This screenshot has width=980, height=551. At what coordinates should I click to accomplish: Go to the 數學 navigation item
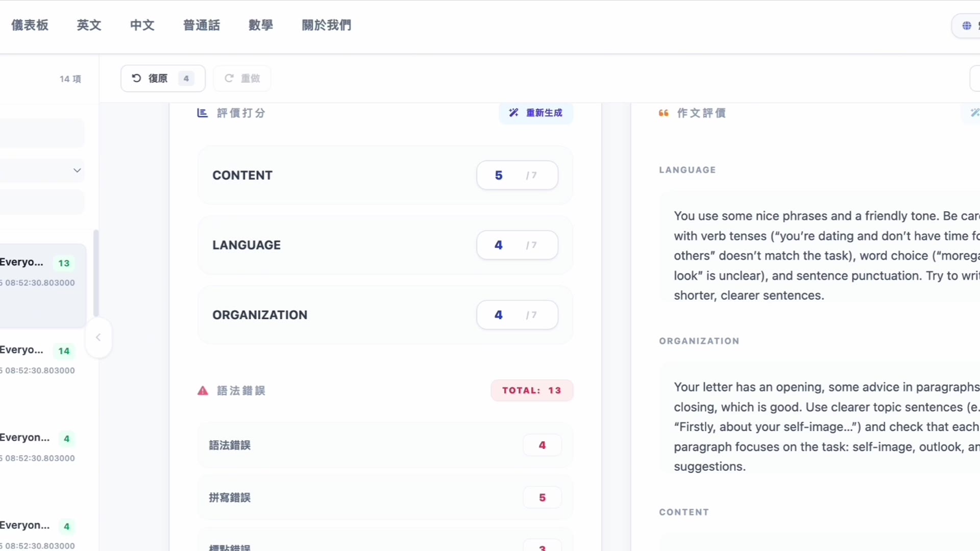[261, 25]
